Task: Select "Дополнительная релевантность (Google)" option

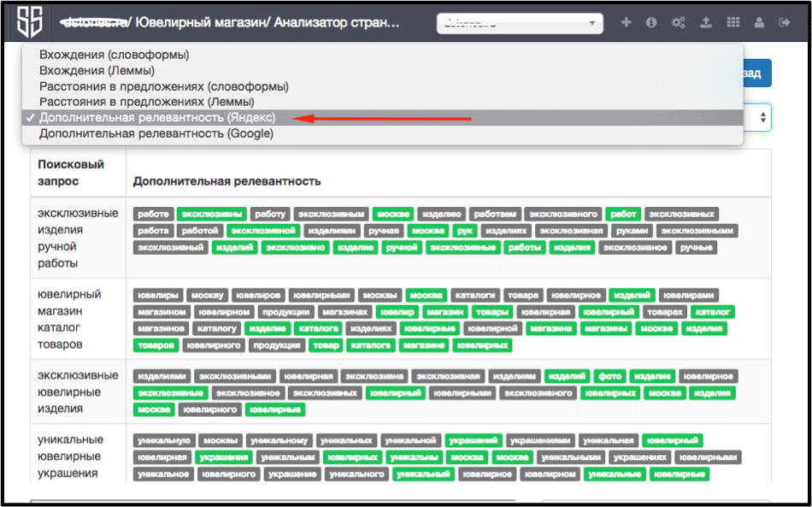Action: 156,133
